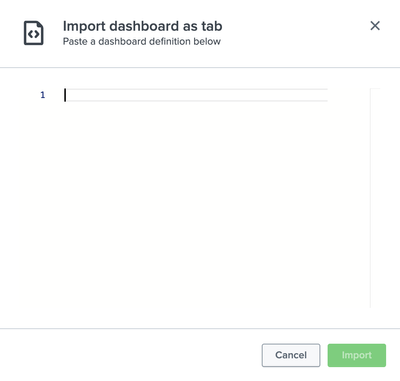The image size is (400, 381).
Task: Click the angle-brackets symbol inside file icon
Action: [x=33, y=34]
